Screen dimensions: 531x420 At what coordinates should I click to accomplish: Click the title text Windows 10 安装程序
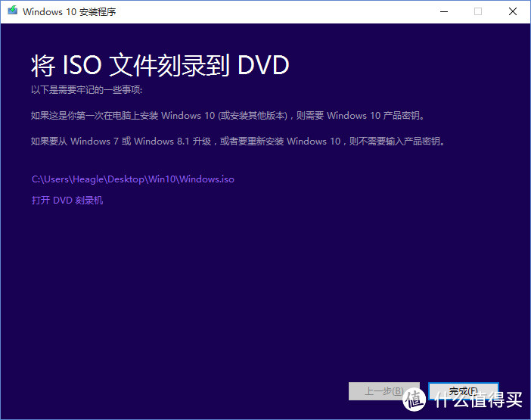click(70, 12)
